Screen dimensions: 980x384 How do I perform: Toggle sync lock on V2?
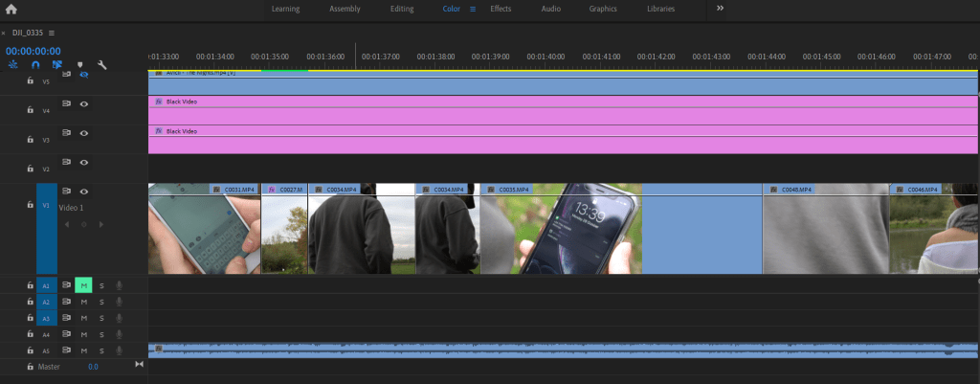(66, 163)
